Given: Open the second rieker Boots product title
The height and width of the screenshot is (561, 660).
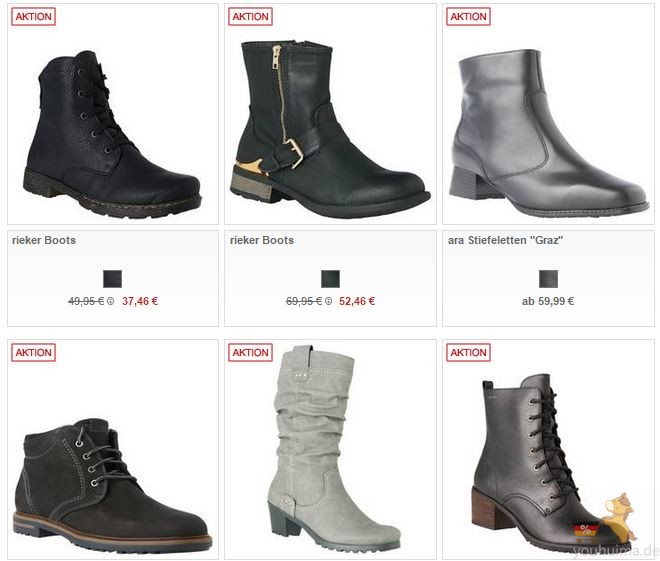Looking at the screenshot, I should pyautogui.click(x=262, y=240).
